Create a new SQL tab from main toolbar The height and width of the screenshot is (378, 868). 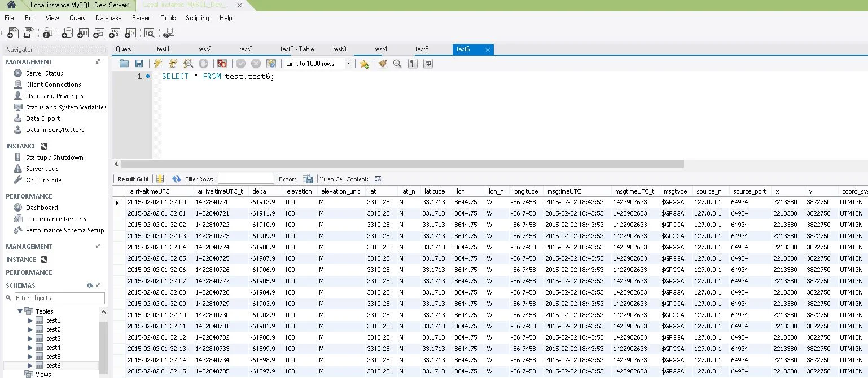12,33
